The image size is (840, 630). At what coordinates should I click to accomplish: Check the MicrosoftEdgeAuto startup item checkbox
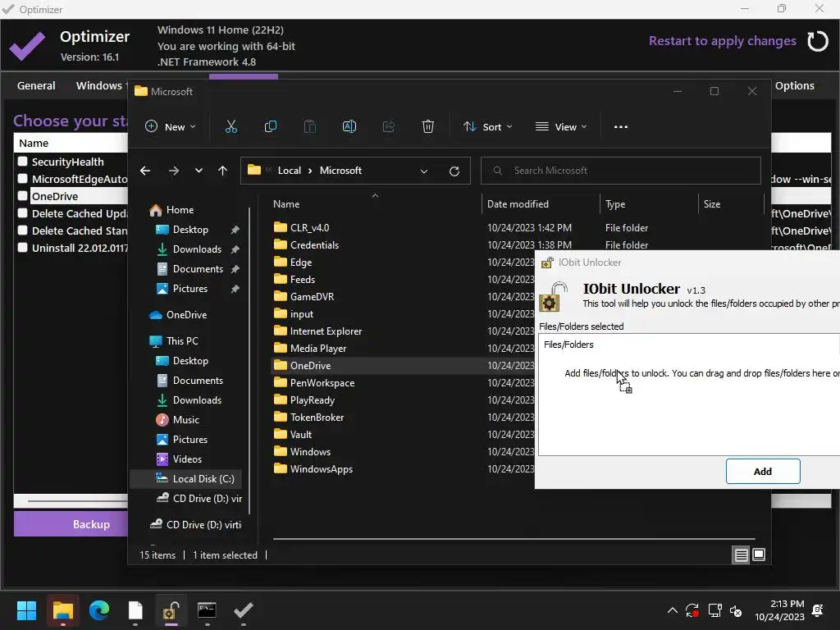(22, 178)
